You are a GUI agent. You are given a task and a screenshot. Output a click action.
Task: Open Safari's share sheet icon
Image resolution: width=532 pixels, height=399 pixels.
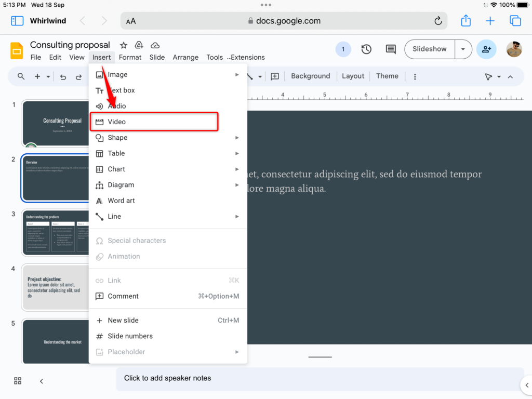click(465, 21)
